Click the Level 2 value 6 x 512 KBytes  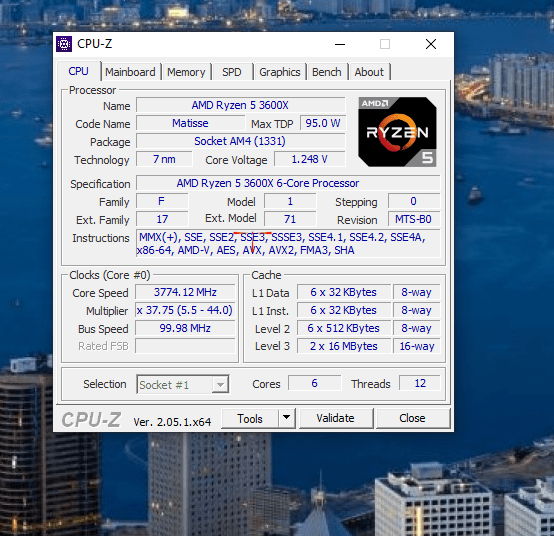tap(344, 328)
